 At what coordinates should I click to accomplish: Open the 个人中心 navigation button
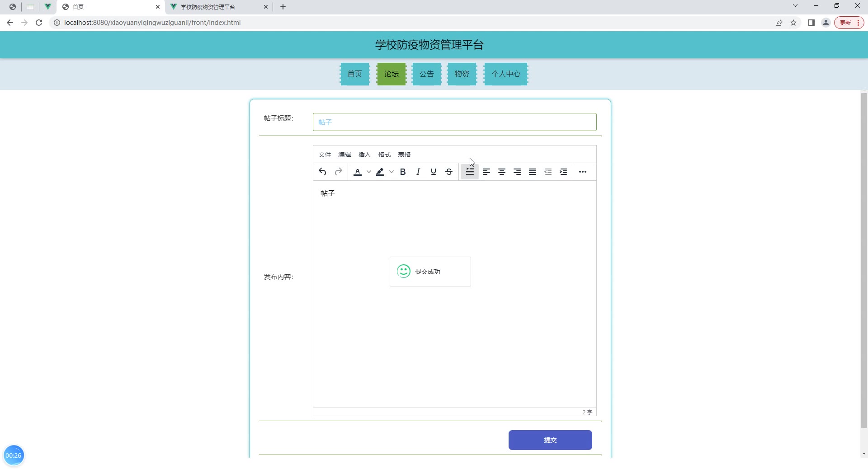506,74
